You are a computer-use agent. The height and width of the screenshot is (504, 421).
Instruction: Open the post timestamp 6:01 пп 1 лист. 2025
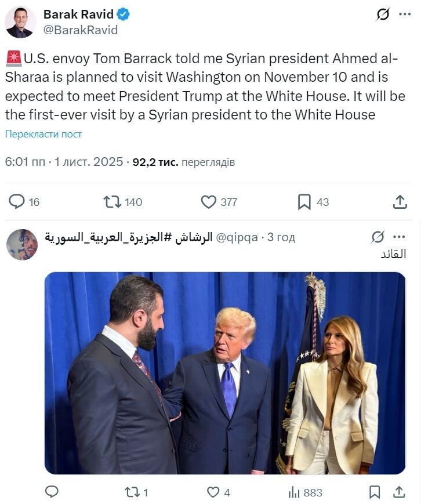click(64, 162)
